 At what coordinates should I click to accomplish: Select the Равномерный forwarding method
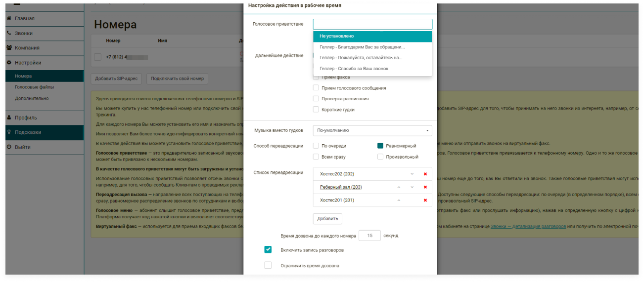pos(380,146)
